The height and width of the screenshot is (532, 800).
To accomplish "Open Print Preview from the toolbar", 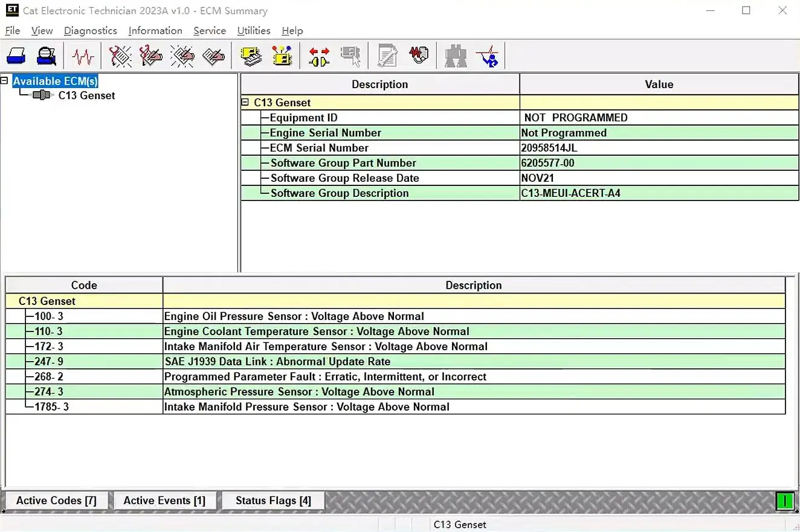I will (x=46, y=56).
